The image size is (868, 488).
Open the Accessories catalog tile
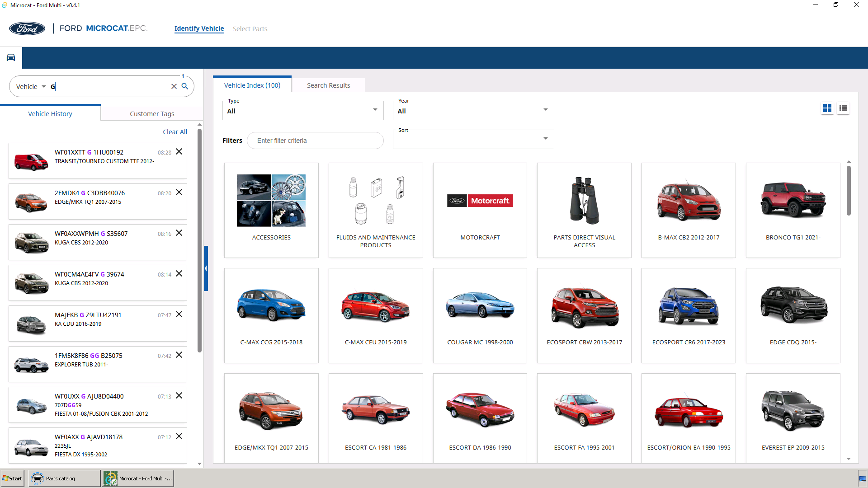(271, 210)
